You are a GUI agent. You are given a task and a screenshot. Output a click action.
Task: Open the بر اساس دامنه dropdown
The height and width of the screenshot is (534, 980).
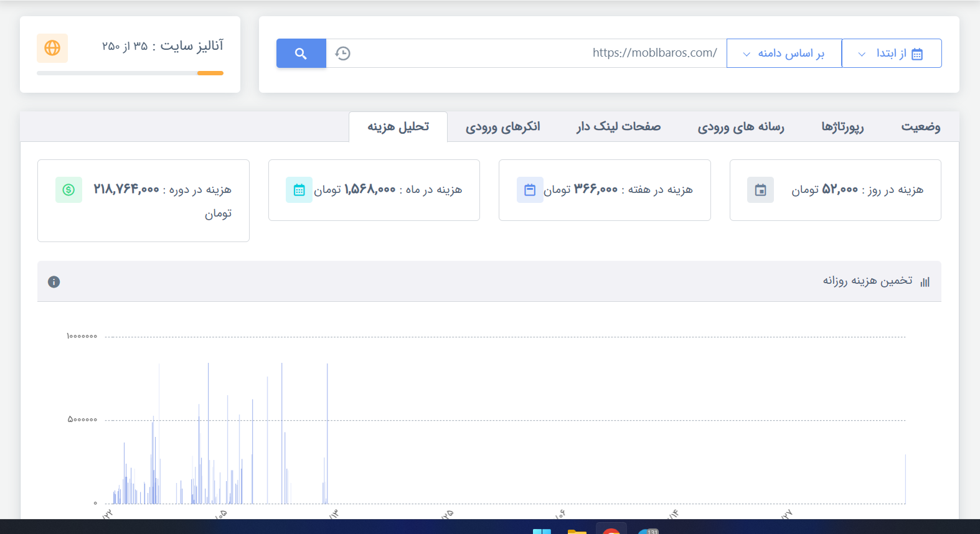pyautogui.click(x=784, y=54)
